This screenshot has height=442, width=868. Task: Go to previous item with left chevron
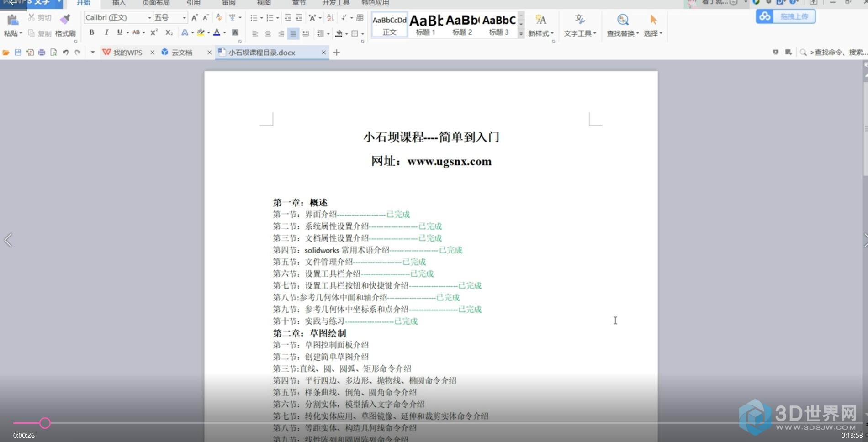pyautogui.click(x=8, y=240)
